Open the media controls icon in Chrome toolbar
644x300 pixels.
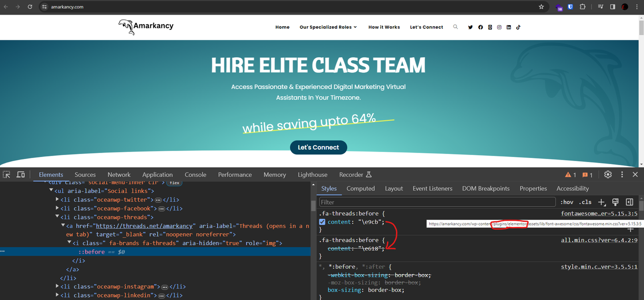click(601, 7)
